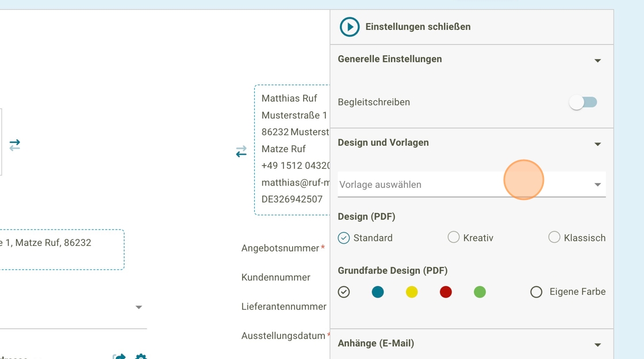Click the Ausstellungsdatum field label
The height and width of the screenshot is (359, 644).
(283, 335)
